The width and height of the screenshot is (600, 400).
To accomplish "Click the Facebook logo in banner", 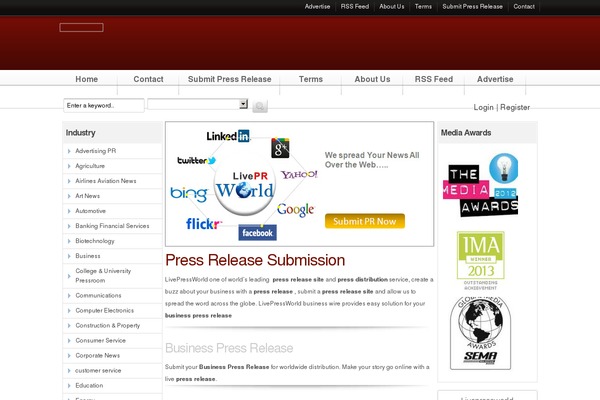I will 258,233.
